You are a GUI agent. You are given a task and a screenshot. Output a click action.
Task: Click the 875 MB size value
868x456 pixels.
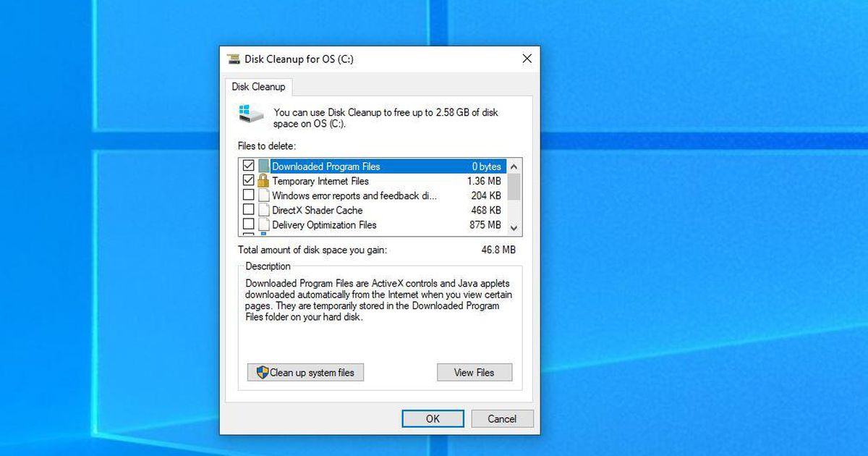click(x=485, y=225)
